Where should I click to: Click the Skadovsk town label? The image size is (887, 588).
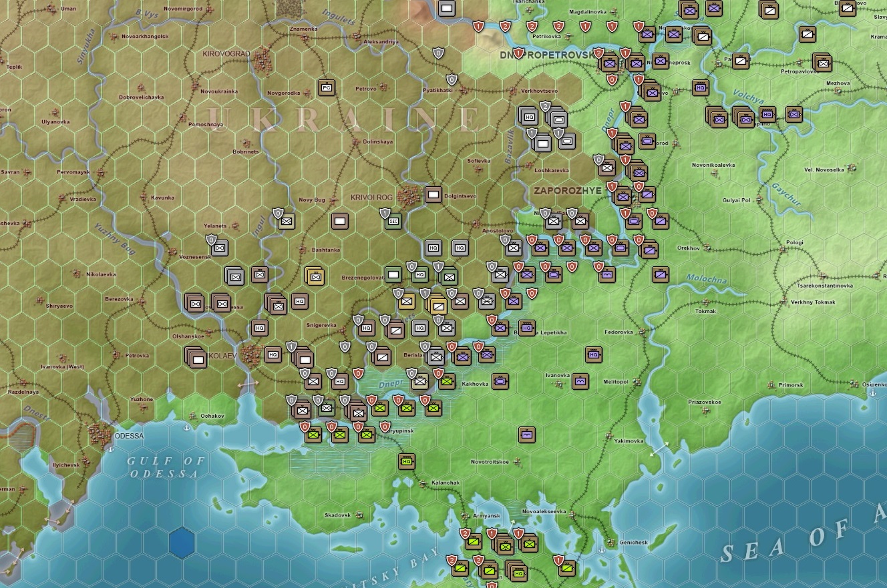tap(338, 515)
